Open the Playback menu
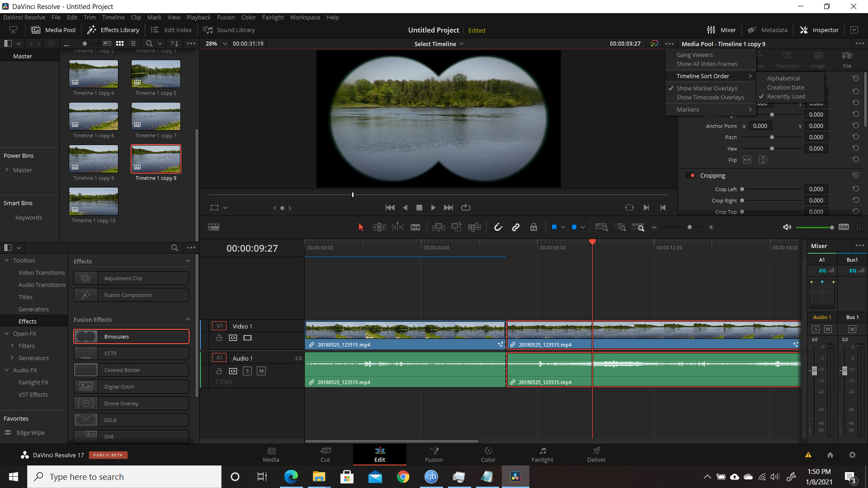 point(198,17)
